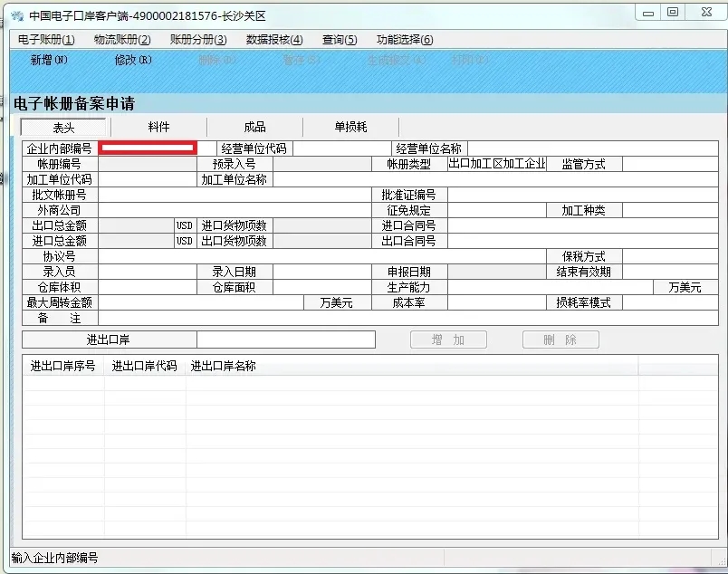
Task: Click 新增(N) in the toolbar
Action: pos(49,61)
